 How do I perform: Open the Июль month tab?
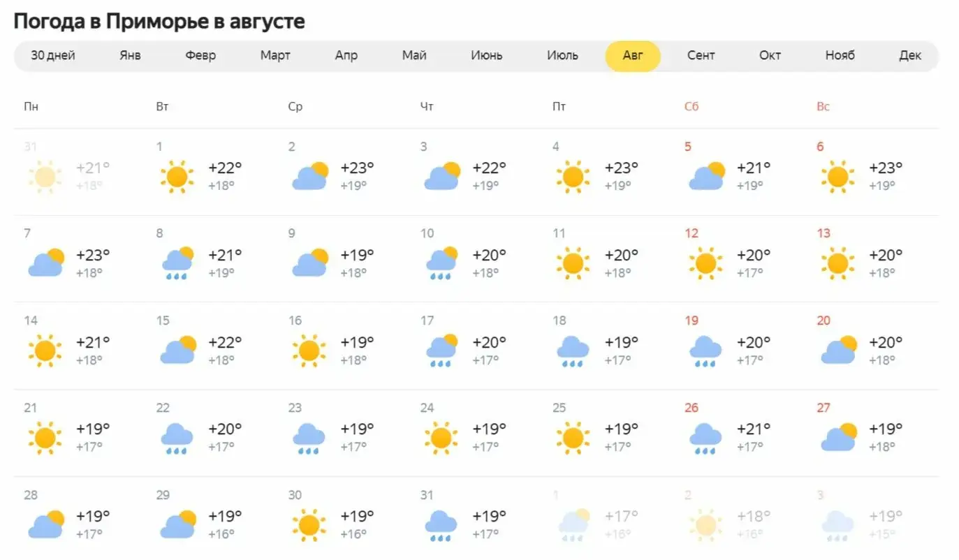(562, 56)
